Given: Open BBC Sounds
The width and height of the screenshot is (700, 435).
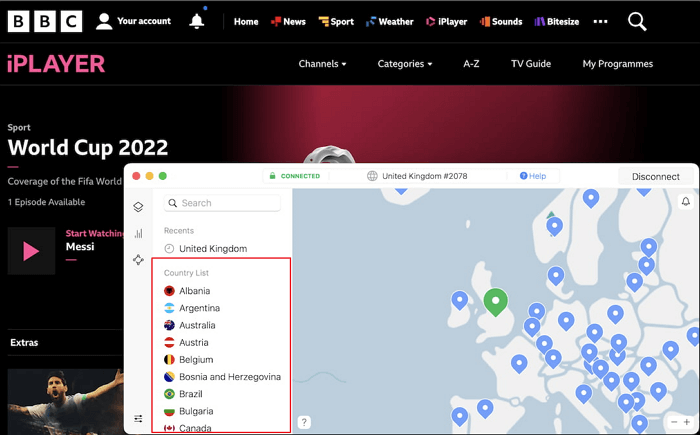Looking at the screenshot, I should coord(501,21).
